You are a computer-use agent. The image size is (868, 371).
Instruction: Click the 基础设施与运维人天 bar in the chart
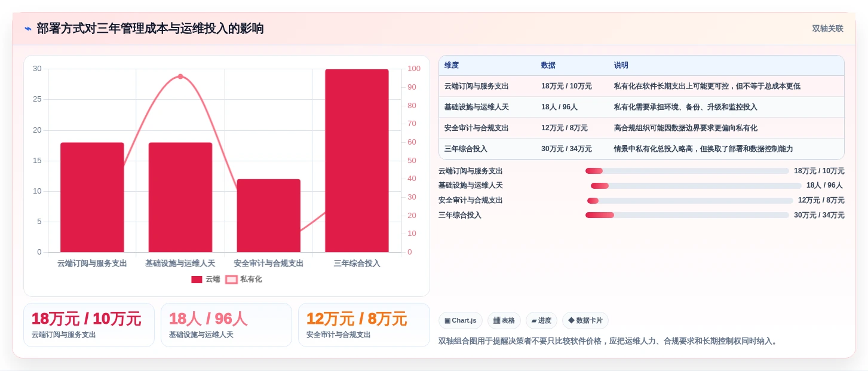[x=180, y=197]
